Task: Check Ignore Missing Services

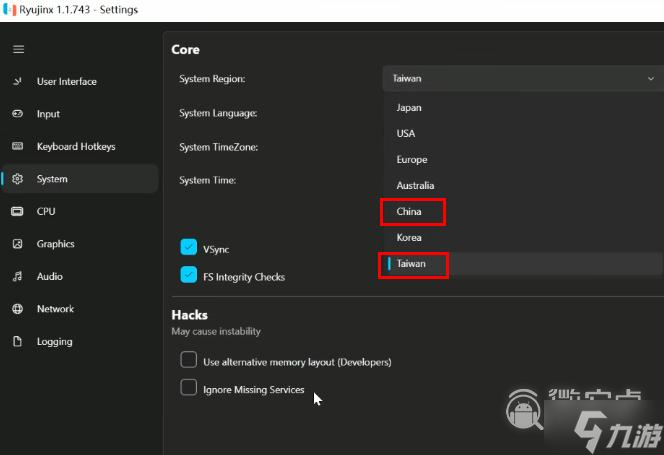Action: pyautogui.click(x=188, y=387)
